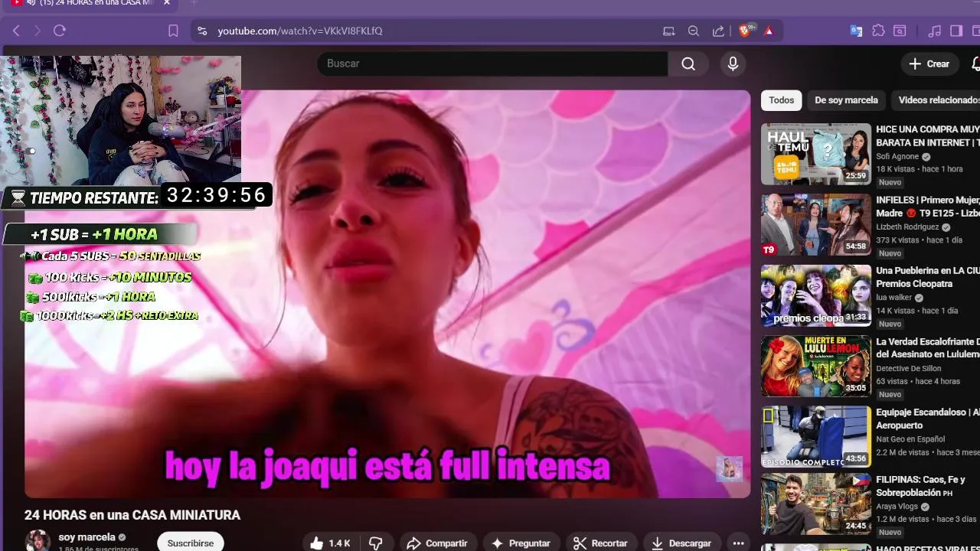
Task: Open a new tab with the plus
Action: pyautogui.click(x=194, y=3)
